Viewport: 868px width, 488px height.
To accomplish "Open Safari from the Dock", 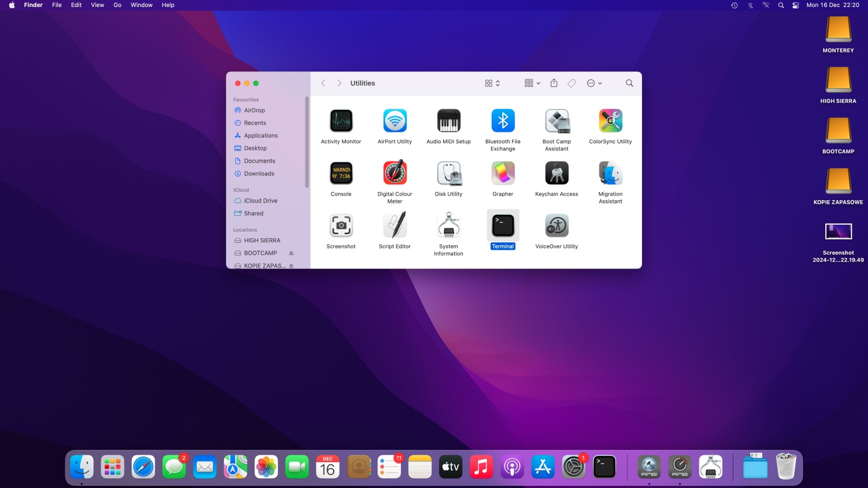I will tap(143, 467).
